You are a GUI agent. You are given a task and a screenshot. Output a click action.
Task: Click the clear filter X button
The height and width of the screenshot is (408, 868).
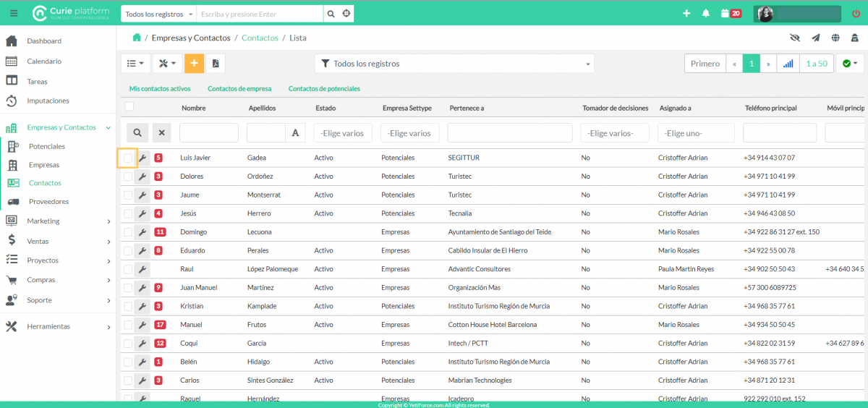[162, 133]
